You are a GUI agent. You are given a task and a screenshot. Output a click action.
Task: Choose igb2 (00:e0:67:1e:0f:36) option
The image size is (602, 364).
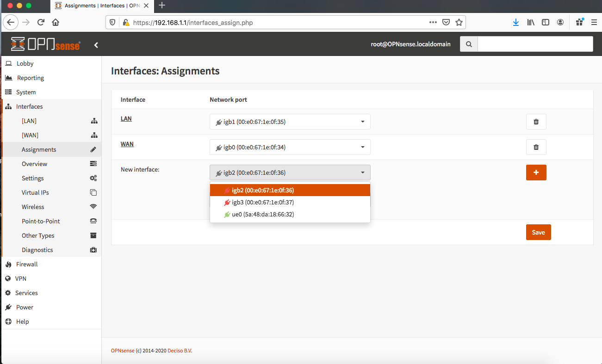[290, 190]
